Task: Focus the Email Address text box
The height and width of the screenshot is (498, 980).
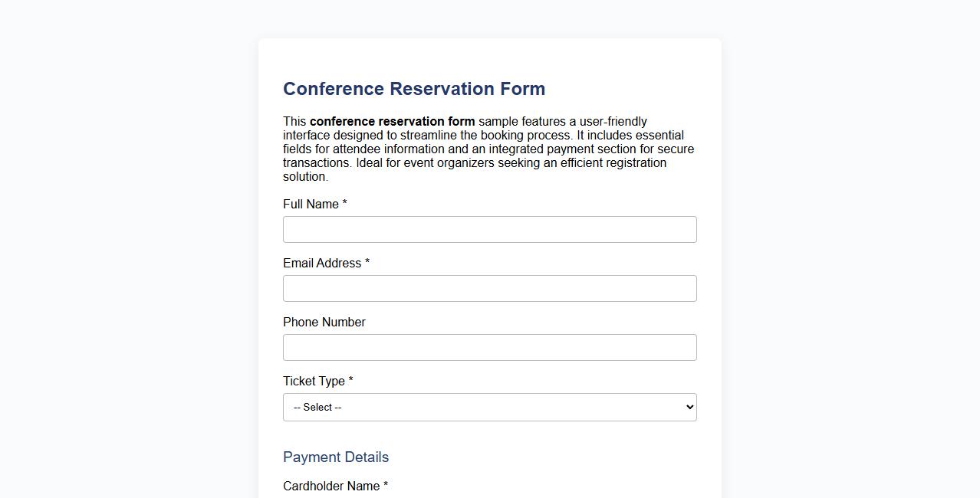Action: point(489,288)
